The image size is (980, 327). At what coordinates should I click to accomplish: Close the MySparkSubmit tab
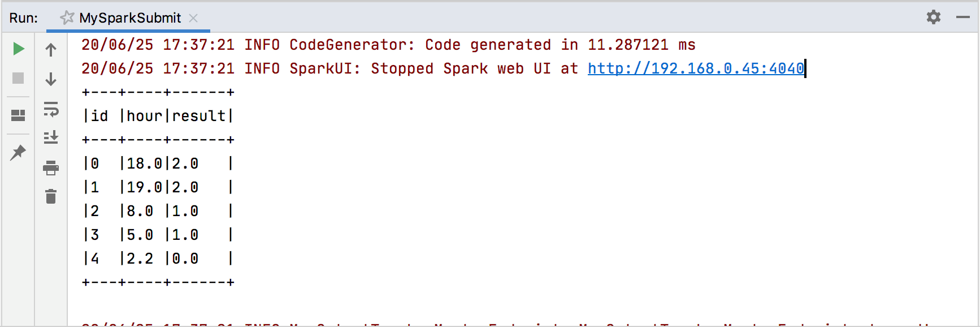pos(194,18)
